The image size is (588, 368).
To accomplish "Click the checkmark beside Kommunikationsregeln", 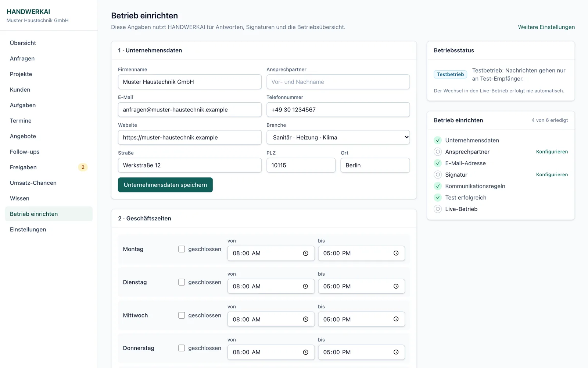I will [438, 186].
